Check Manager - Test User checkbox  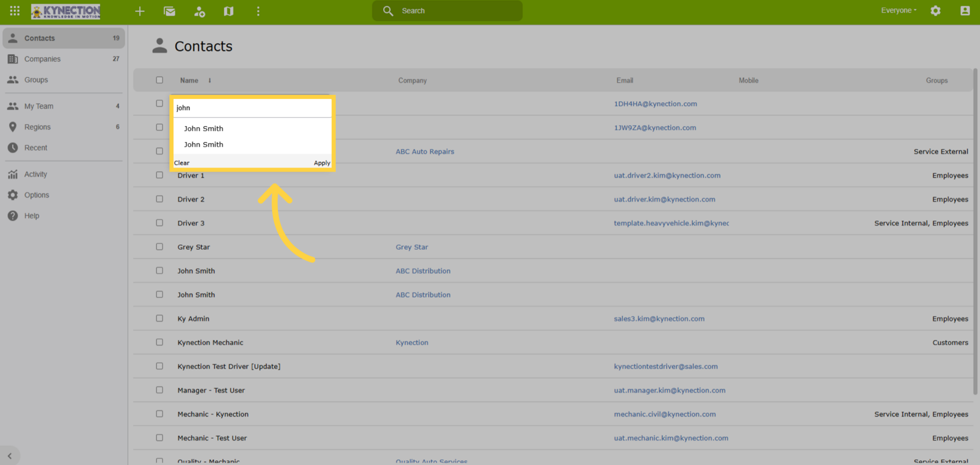[x=159, y=390]
